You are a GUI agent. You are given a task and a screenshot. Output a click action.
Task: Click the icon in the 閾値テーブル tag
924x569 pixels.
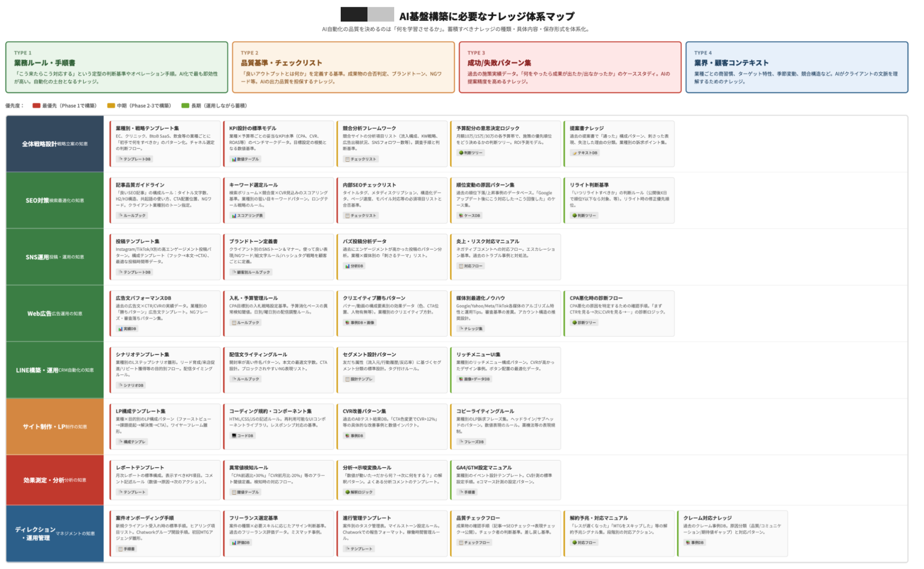click(234, 492)
